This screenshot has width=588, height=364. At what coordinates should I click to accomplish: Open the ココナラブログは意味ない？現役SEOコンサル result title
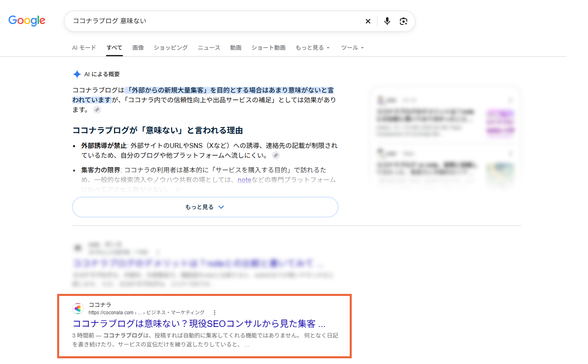point(199,324)
